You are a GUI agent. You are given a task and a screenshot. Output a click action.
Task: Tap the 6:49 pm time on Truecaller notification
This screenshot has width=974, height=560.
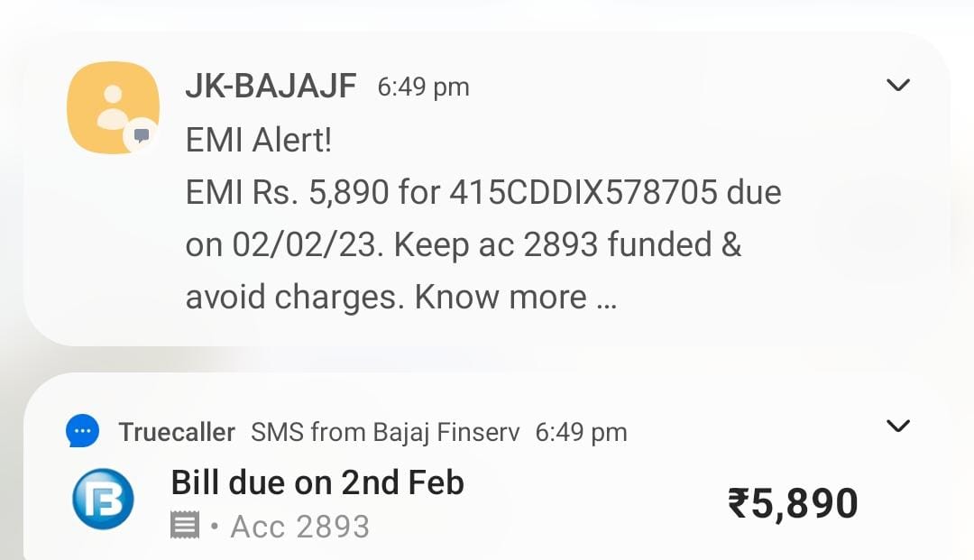tap(581, 432)
